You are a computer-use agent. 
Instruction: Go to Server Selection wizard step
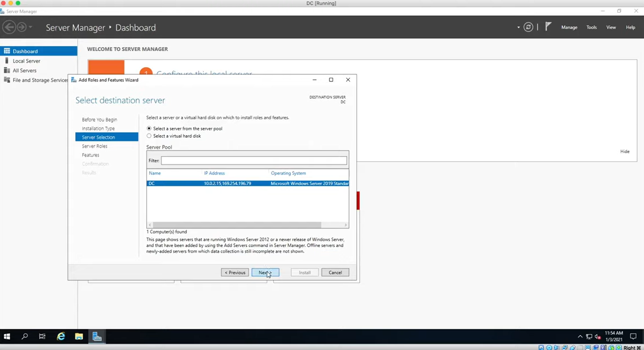point(107,137)
